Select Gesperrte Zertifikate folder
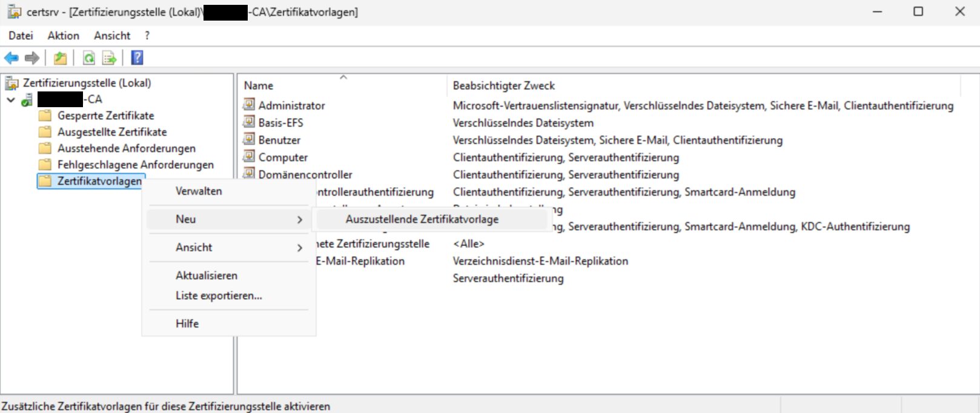980x413 pixels. point(105,116)
